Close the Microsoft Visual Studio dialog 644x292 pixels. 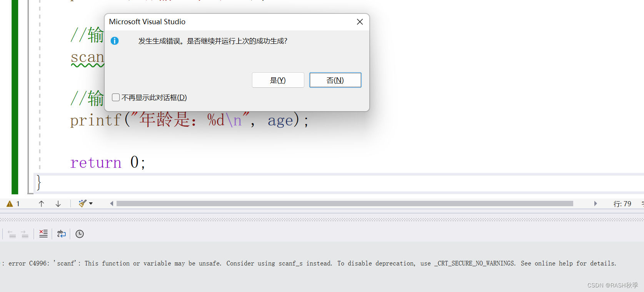pos(360,22)
